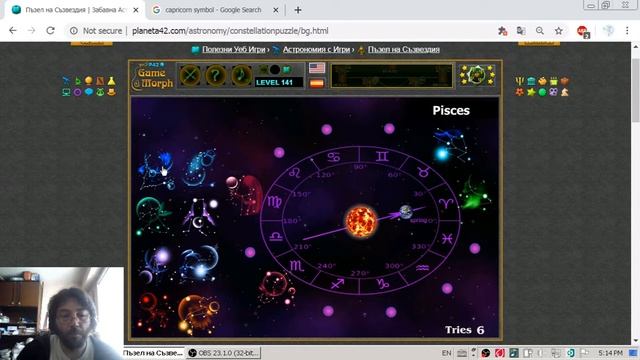Click the chess knight icon on right panel
The image size is (640, 360).
[x=565, y=92]
